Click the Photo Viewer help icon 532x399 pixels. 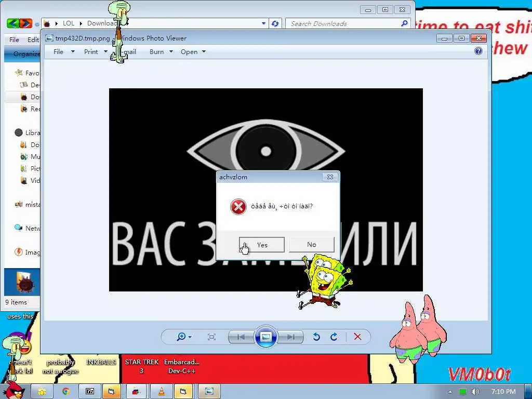478,51
